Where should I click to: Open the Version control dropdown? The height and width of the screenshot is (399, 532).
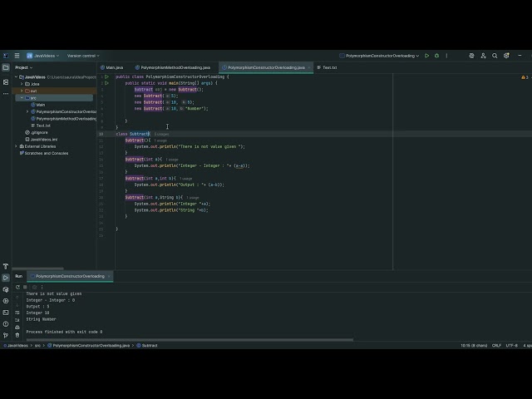[83, 56]
